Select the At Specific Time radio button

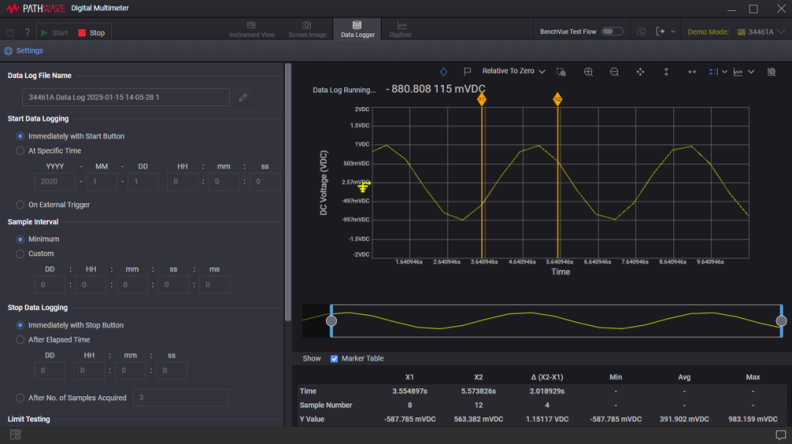tap(20, 150)
